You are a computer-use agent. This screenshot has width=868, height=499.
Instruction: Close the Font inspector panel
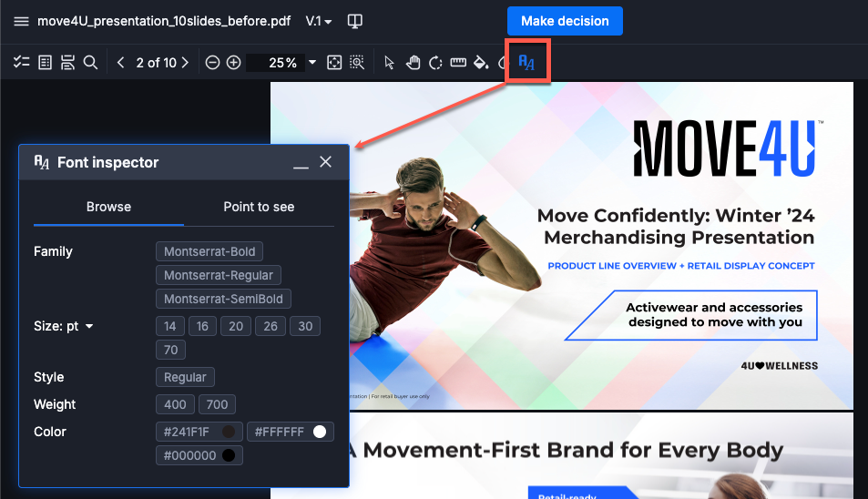tap(325, 161)
